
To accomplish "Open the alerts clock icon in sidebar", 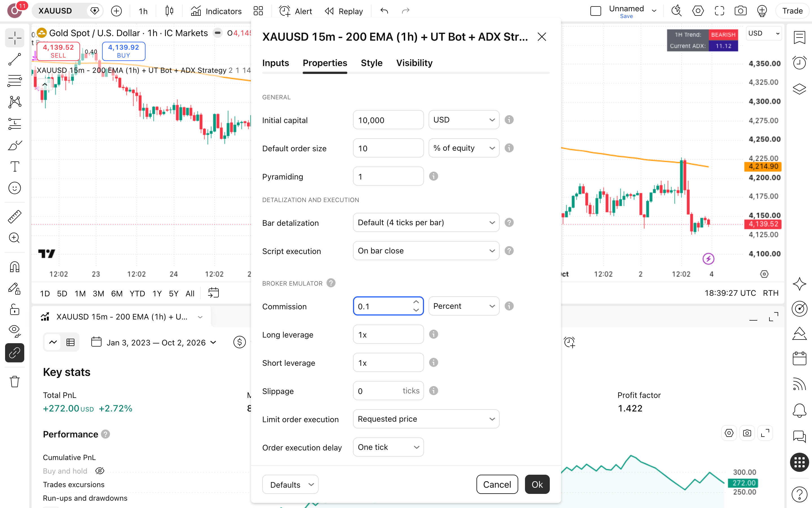I will [799, 63].
